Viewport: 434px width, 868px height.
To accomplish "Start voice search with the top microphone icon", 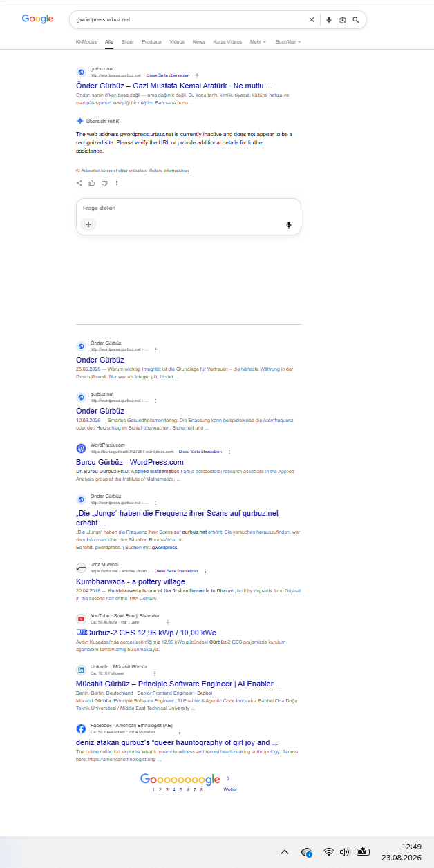I will (x=329, y=20).
